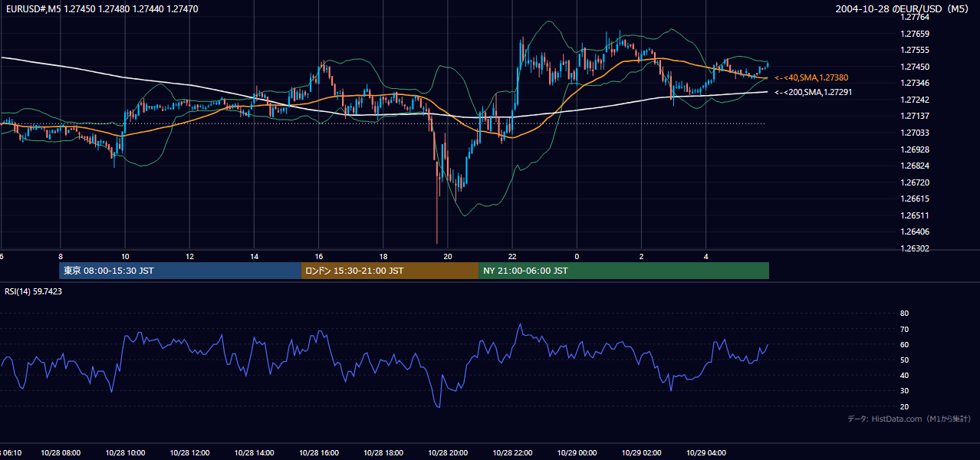Viewport: 980px width, 460px height.
Task: Click price axis value 1.27137
Action: (x=915, y=117)
